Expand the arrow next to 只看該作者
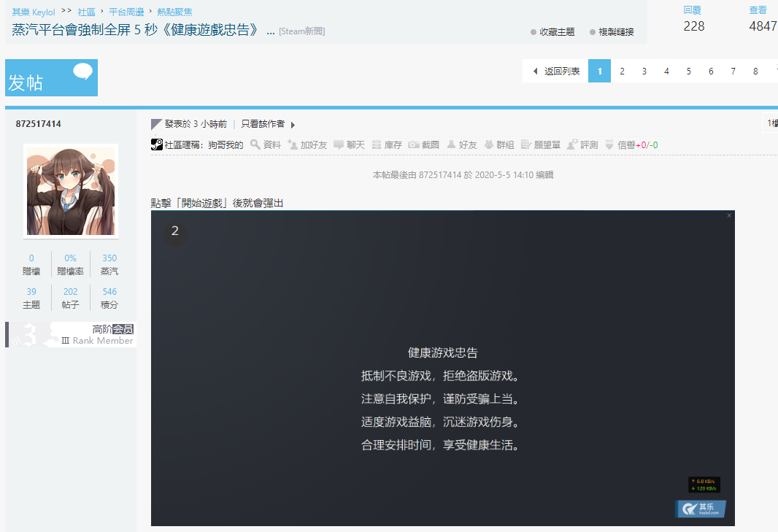 point(293,125)
